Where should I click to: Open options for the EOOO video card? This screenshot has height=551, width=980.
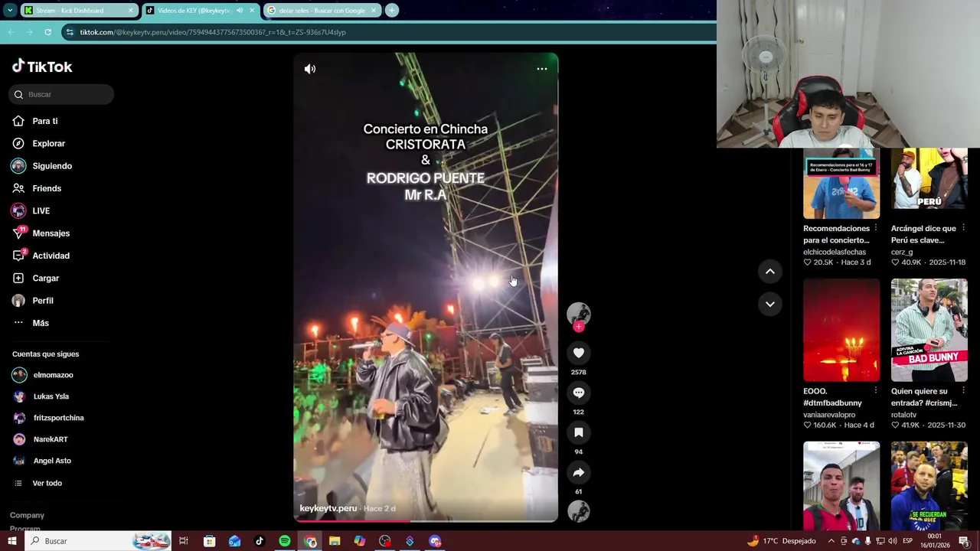(876, 390)
